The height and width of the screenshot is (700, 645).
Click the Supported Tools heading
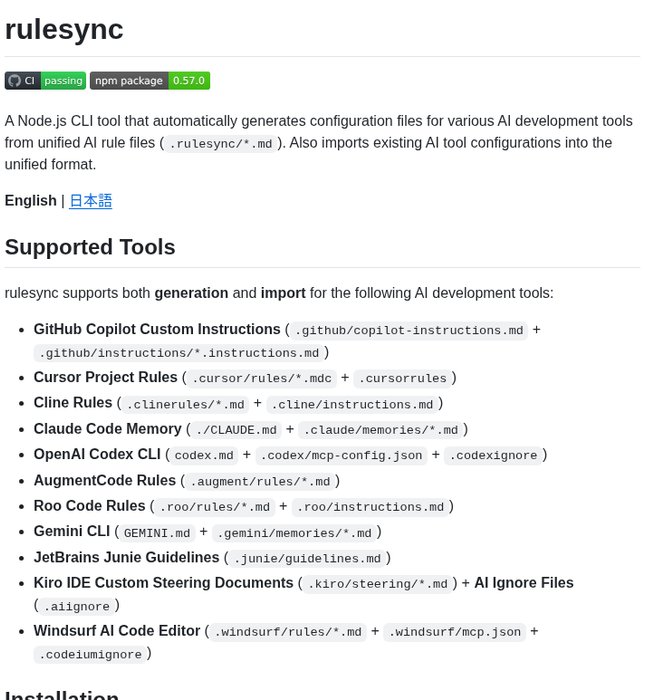(x=90, y=247)
